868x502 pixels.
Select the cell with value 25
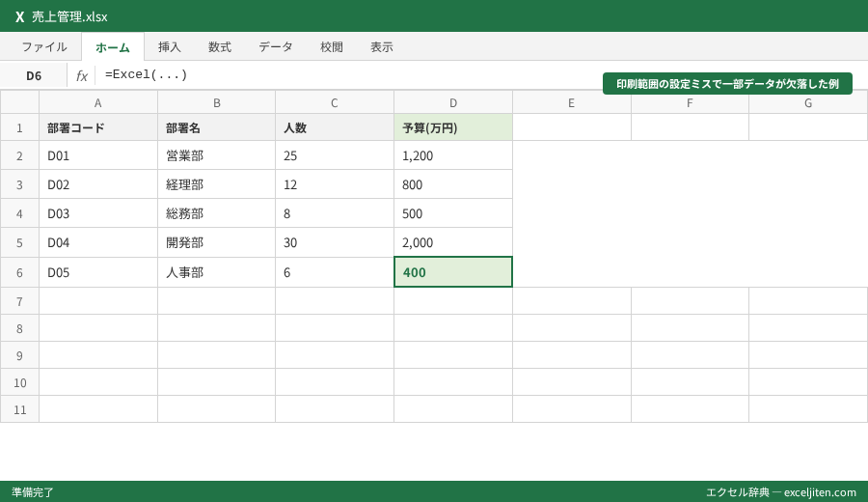coord(335,155)
